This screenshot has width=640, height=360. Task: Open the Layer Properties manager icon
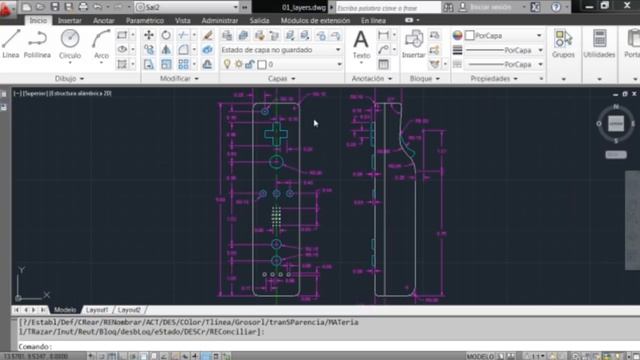click(227, 36)
